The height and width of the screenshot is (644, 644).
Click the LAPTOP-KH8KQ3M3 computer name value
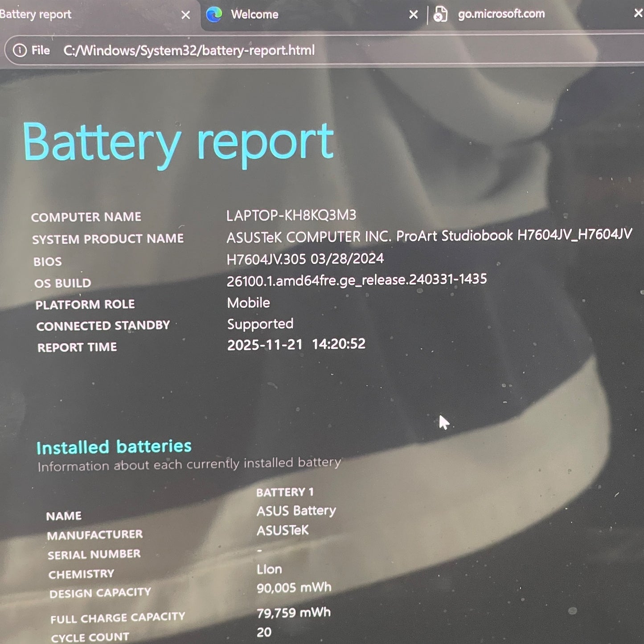pos(291,215)
